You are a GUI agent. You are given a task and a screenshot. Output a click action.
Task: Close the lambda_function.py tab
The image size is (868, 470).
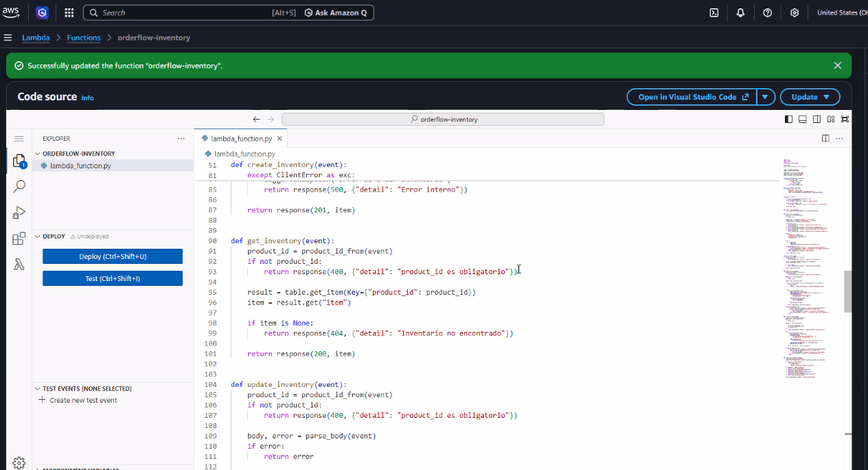click(x=279, y=139)
